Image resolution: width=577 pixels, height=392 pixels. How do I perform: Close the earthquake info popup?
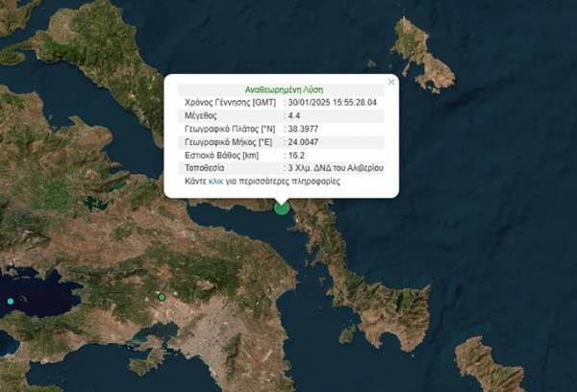pos(391,82)
